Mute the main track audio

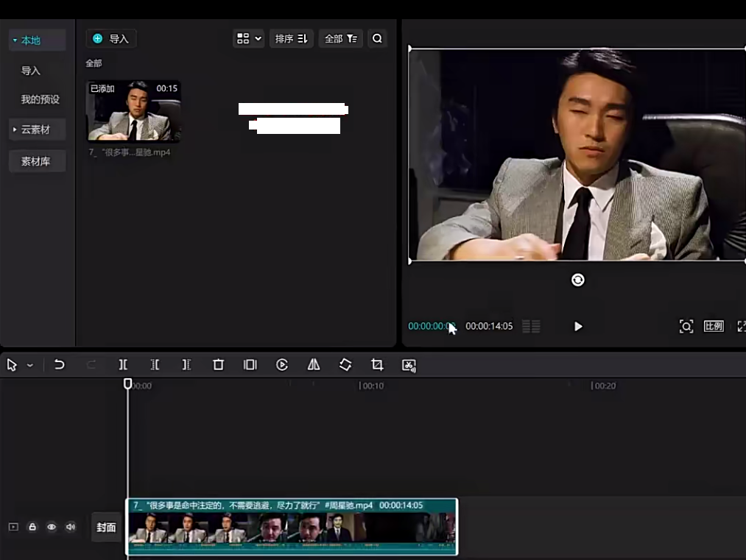pos(70,527)
